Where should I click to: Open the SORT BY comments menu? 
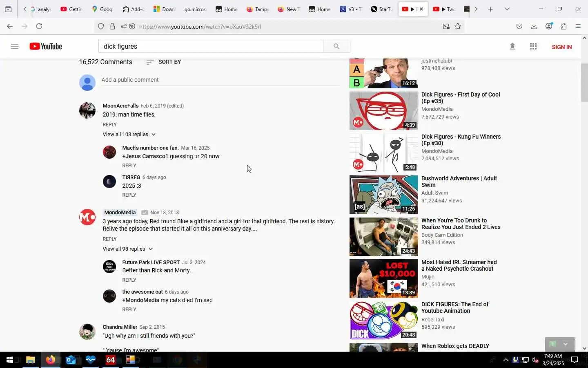(163, 62)
